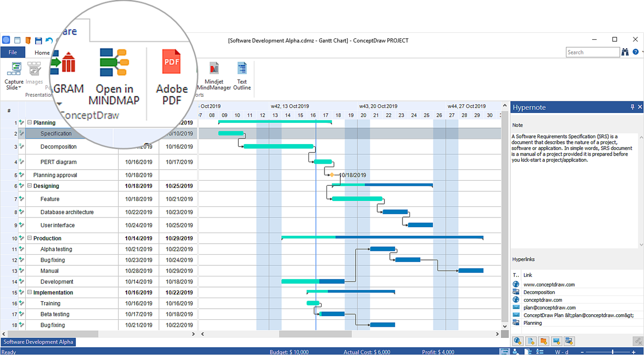The height and width of the screenshot is (355, 644).
Task: Click the Mindjet MindManager export icon
Action: coord(214,68)
